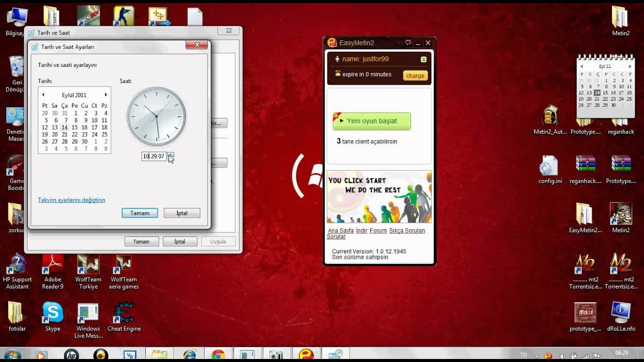Select the dRoLLe.nfo file icon
The image size is (644, 362).
[x=621, y=317]
